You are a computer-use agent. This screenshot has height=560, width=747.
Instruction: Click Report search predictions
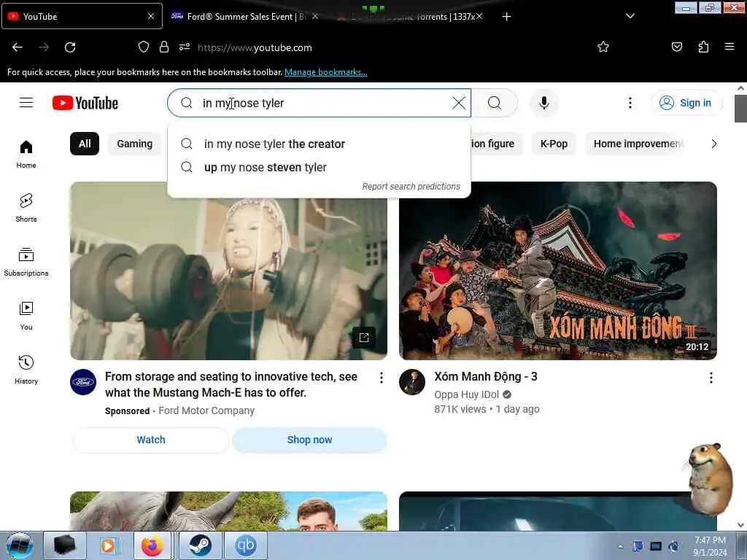[x=411, y=186]
